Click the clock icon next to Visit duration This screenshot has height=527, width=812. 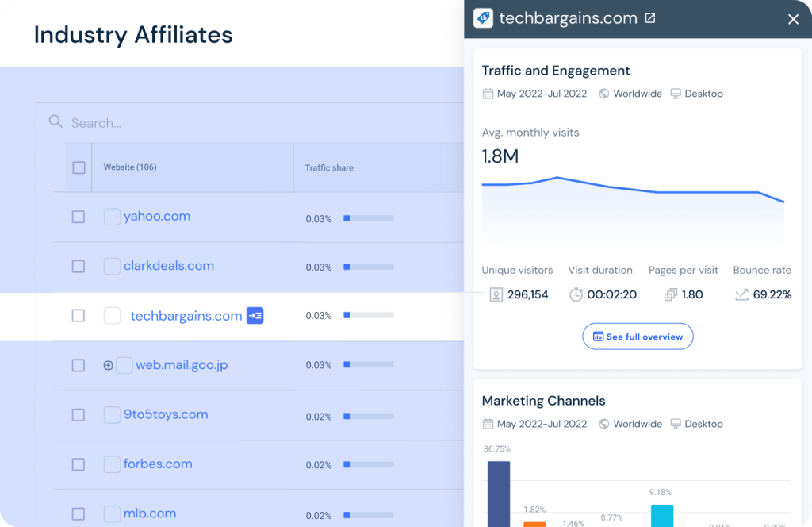576,294
